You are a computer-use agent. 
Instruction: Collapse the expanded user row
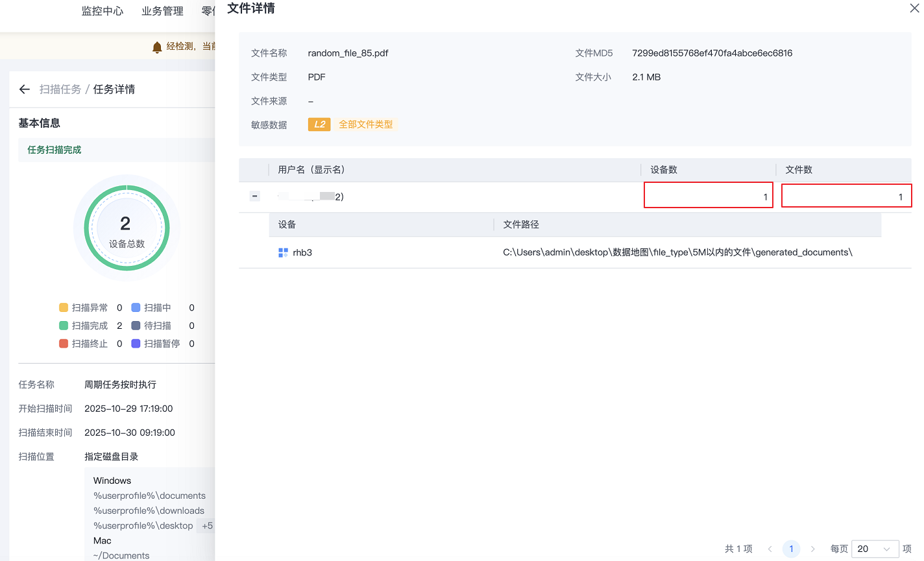(254, 197)
